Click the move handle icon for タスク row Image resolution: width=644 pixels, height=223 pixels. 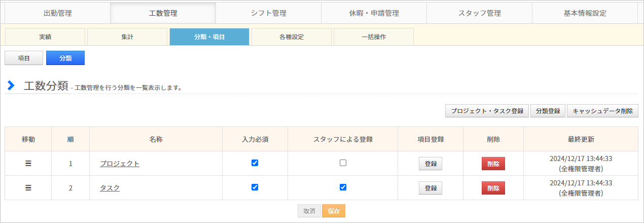click(28, 187)
